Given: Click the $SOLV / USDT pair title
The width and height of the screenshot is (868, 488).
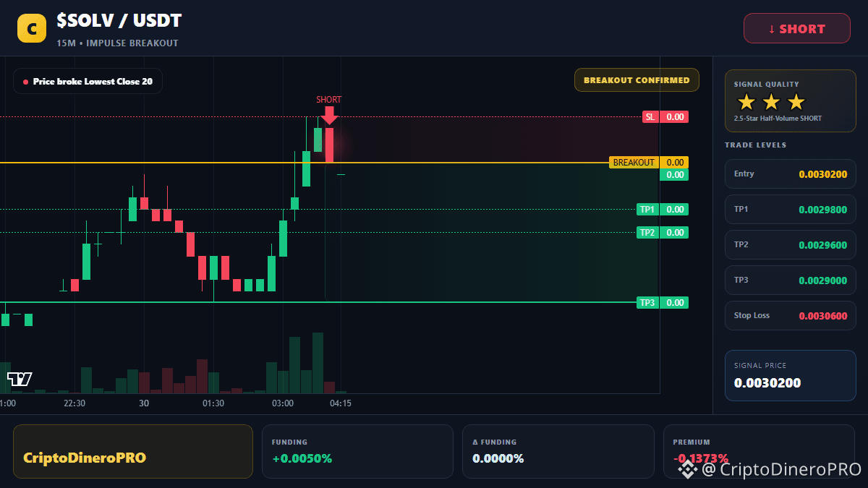Looking at the screenshot, I should [119, 22].
